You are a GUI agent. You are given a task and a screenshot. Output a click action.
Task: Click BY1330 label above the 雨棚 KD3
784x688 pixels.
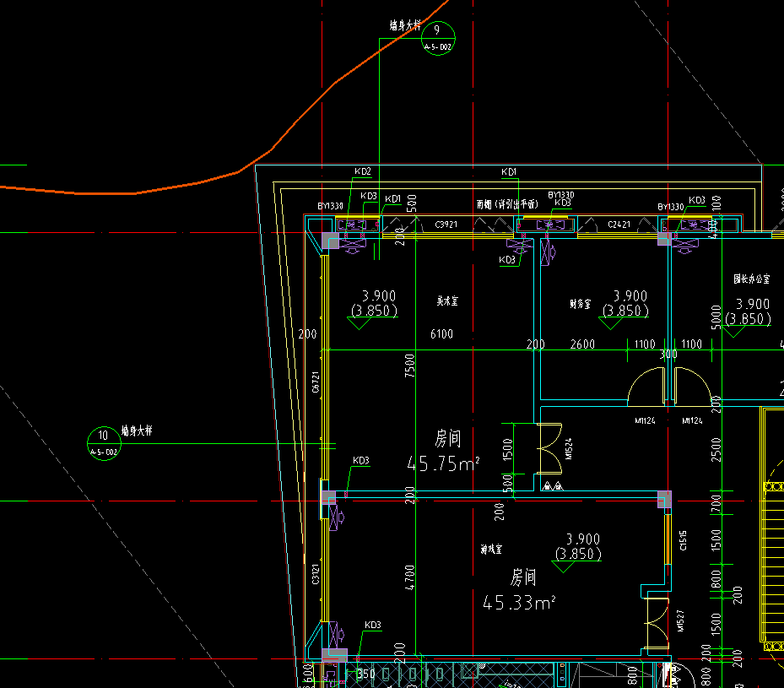coord(561,195)
